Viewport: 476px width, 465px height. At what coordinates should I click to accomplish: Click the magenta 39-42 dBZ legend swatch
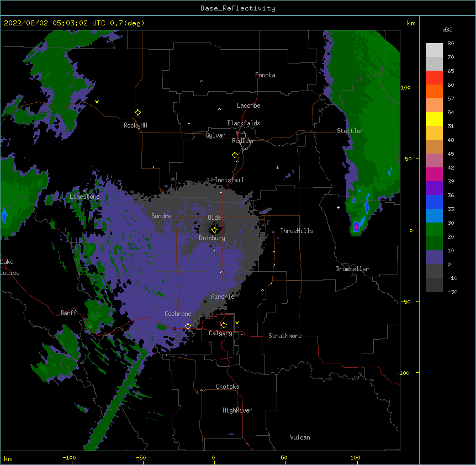pyautogui.click(x=434, y=174)
